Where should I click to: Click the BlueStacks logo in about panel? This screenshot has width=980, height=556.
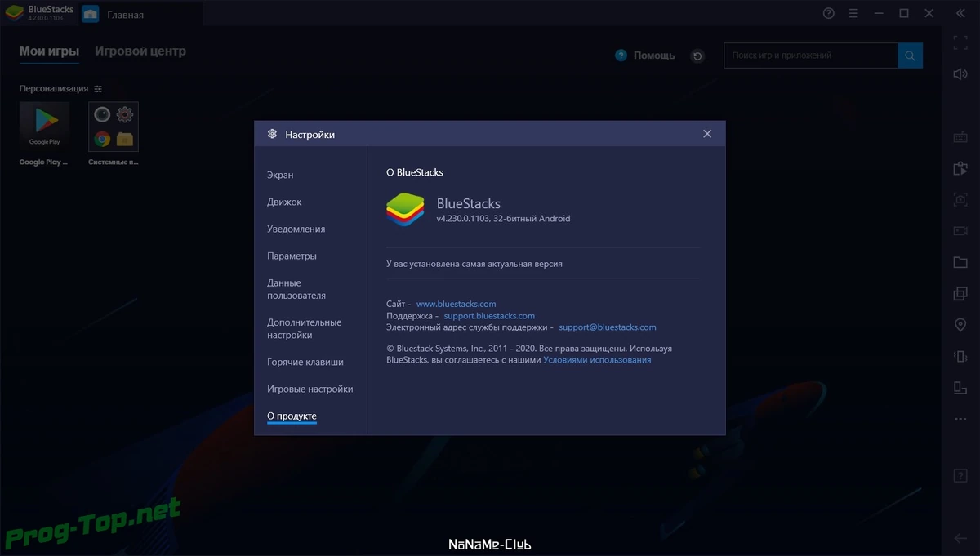coord(406,209)
